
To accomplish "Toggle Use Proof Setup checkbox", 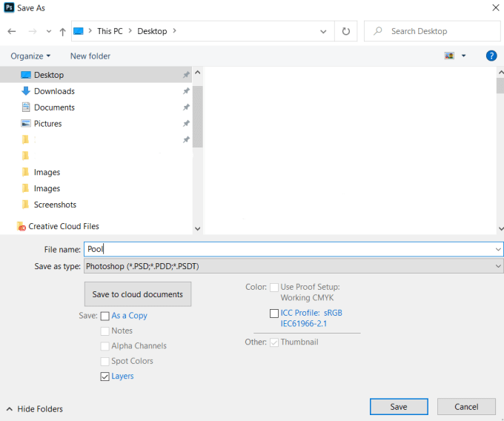I will coord(274,288).
